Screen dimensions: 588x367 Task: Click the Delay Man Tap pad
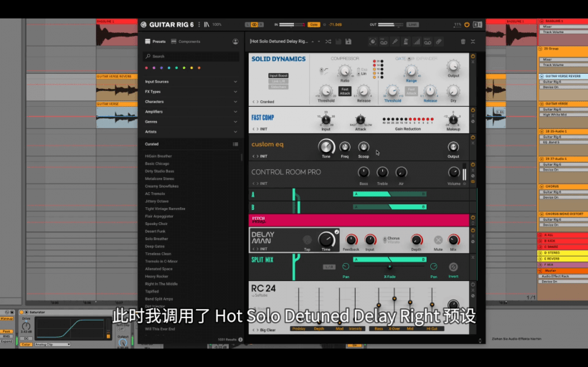tap(307, 240)
